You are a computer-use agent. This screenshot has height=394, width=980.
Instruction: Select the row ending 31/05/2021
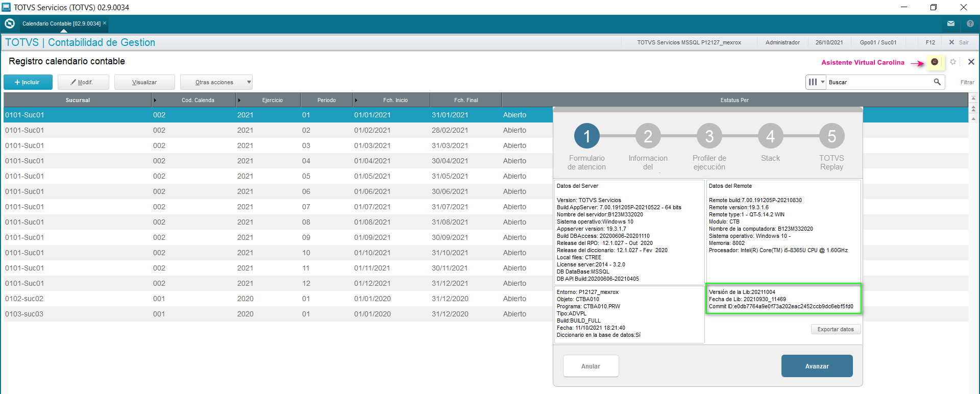[278, 176]
